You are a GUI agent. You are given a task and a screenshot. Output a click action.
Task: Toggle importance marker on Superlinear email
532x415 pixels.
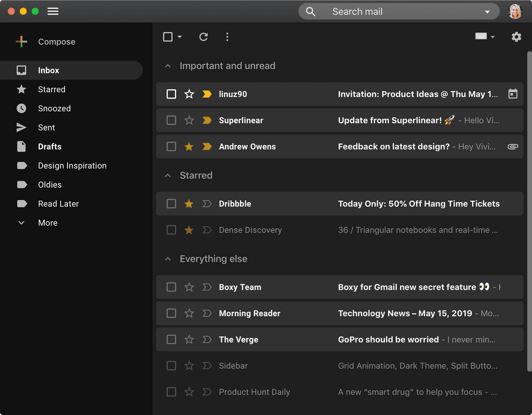pos(207,120)
